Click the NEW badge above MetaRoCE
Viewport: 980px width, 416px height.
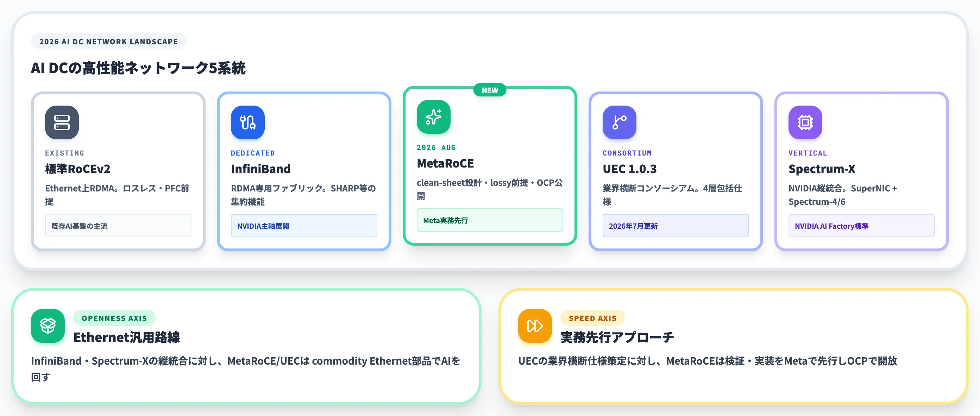490,90
